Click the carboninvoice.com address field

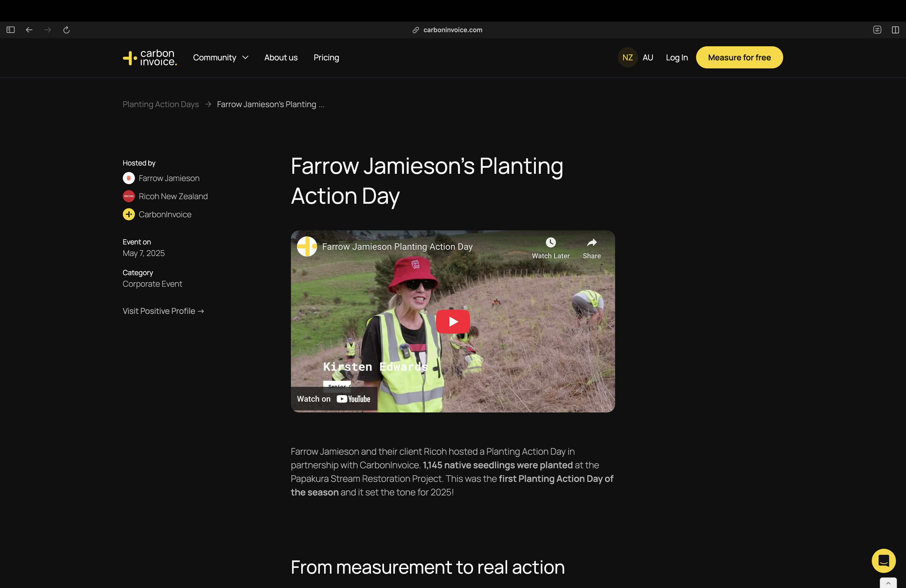coord(452,30)
